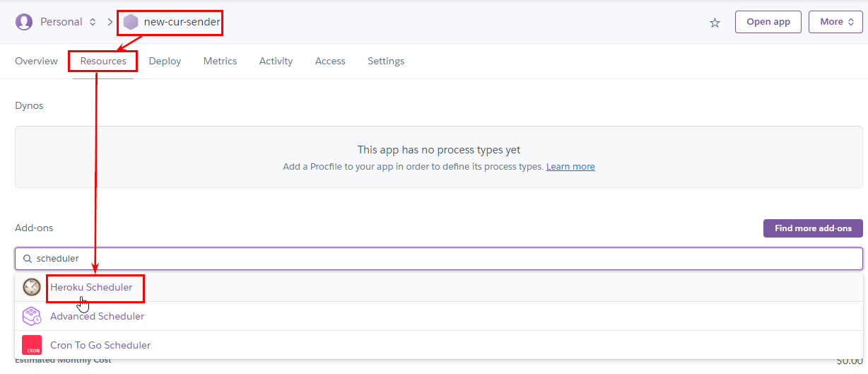Click the Heroku Scheduler clock icon
This screenshot has width=868, height=374.
[32, 287]
